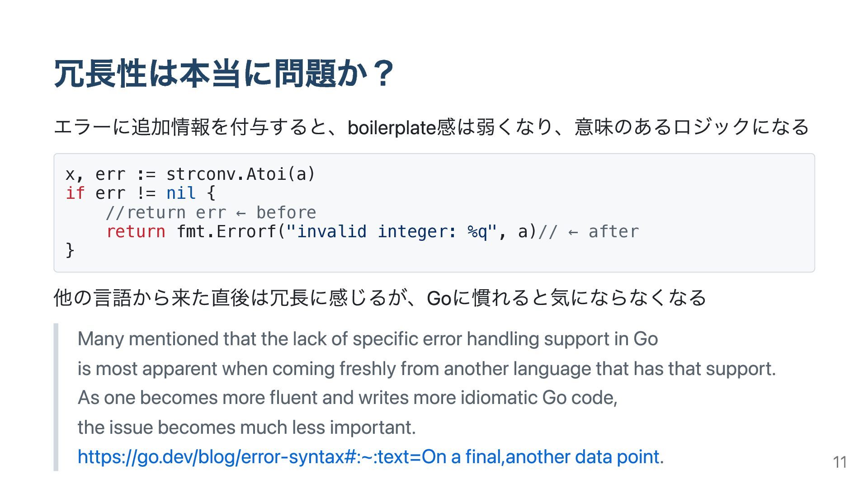Click the line 'the issue becomes much less important.'

click(247, 427)
